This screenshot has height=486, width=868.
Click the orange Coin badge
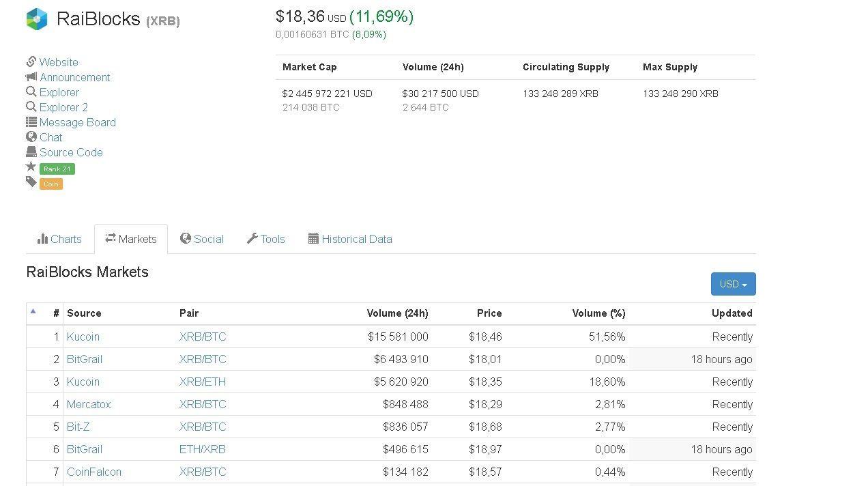[51, 184]
